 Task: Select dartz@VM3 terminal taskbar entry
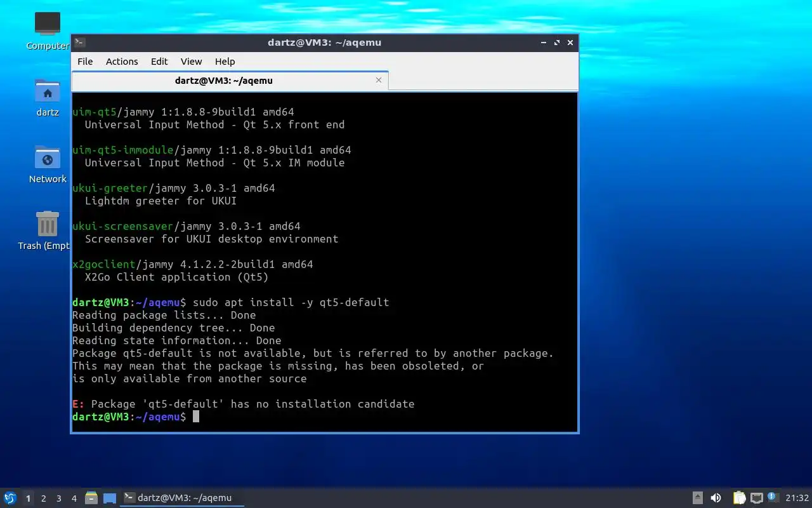tap(182, 498)
